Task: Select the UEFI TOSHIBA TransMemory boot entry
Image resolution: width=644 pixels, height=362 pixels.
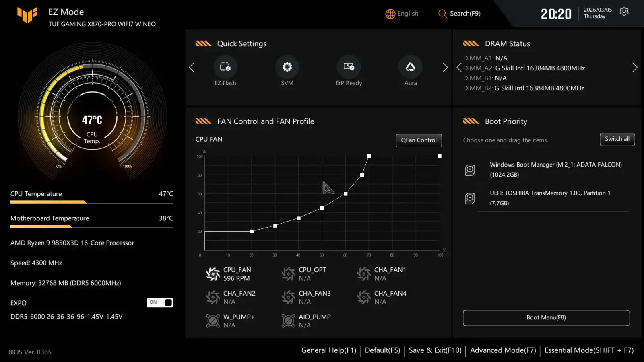Action: (x=546, y=198)
